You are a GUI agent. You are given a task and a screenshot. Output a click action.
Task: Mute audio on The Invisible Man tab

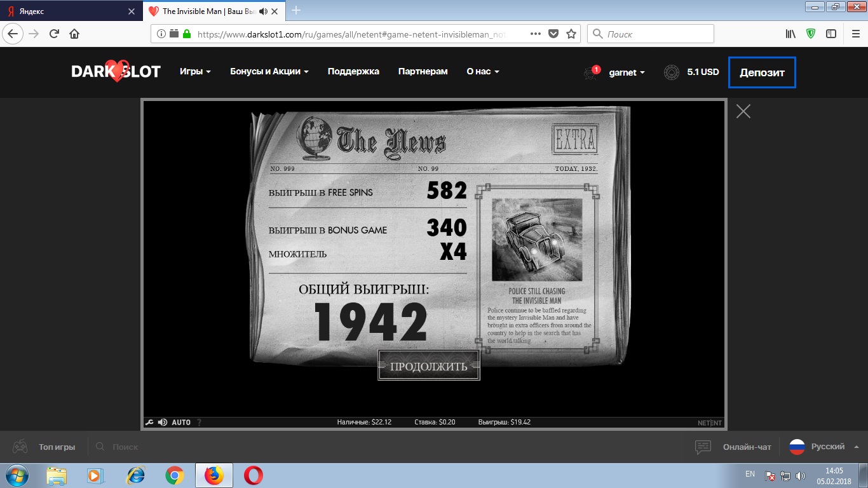pos(262,11)
